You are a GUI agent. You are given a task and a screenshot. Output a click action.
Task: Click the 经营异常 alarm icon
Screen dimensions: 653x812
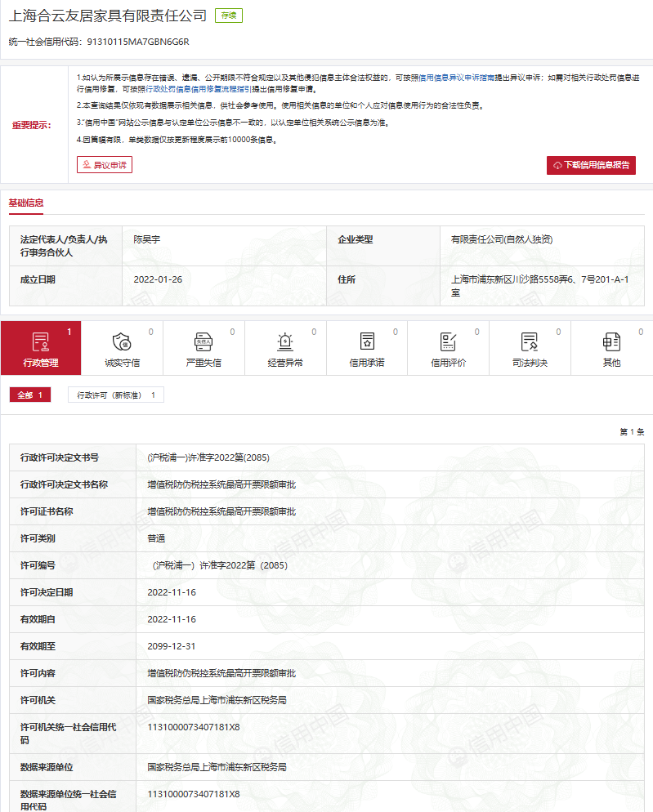(x=284, y=341)
